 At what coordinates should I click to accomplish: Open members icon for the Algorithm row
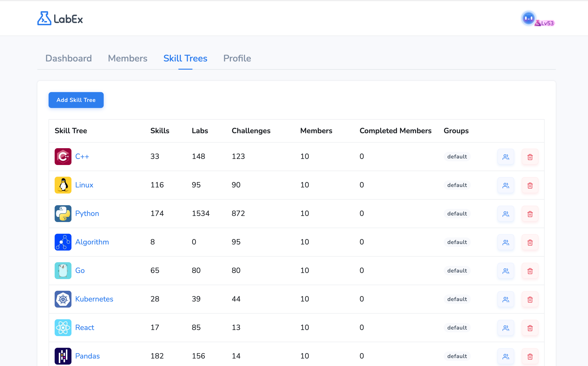pos(506,243)
